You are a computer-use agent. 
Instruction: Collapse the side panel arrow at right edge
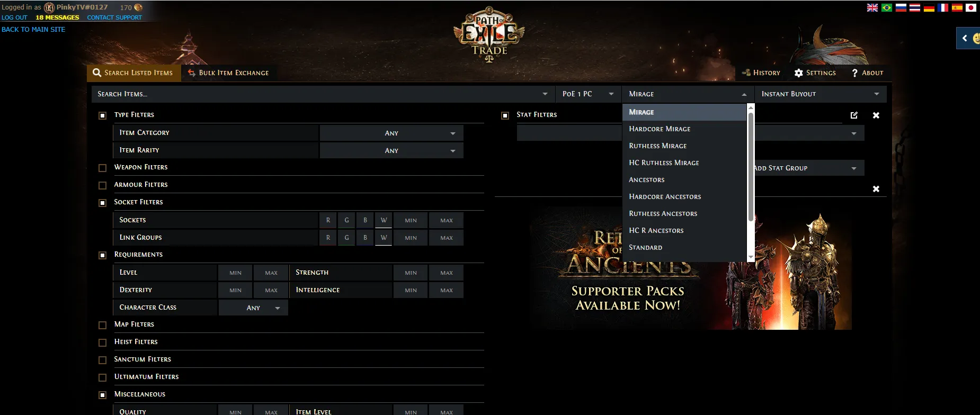pyautogui.click(x=965, y=38)
